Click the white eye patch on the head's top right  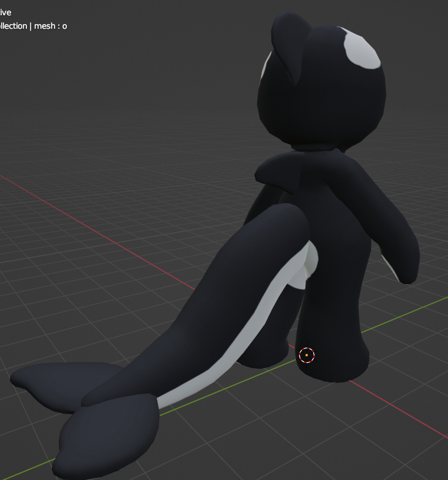tap(362, 51)
